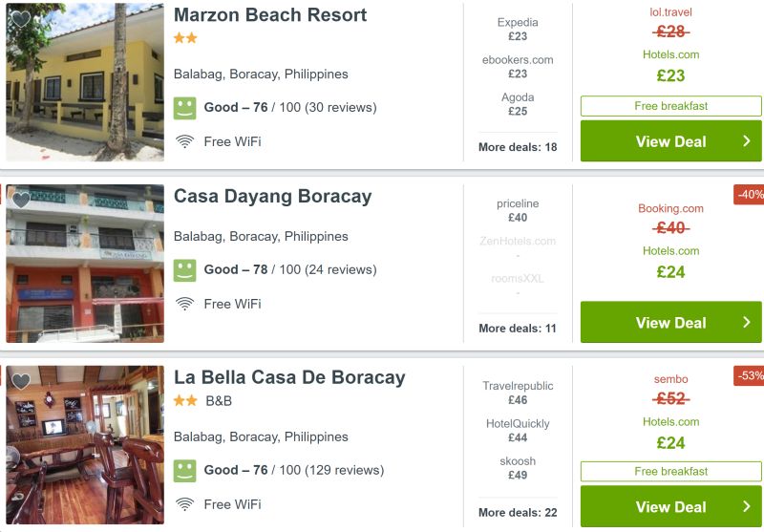Toggle heart on Casa Dayang Boracay photo

[20, 201]
